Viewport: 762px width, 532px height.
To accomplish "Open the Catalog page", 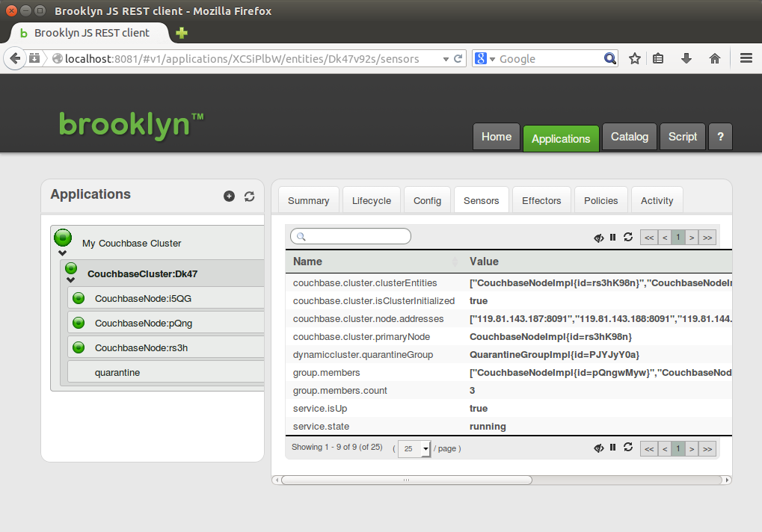I will pyautogui.click(x=630, y=137).
